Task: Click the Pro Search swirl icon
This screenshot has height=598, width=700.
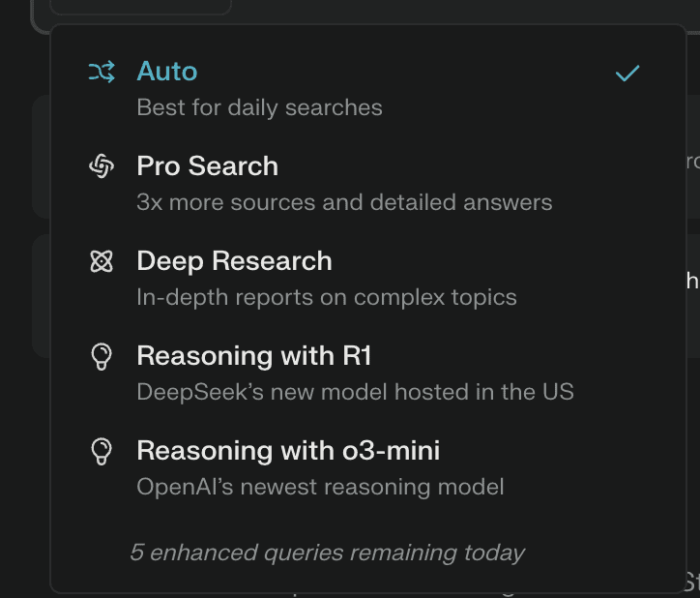Action: tap(102, 166)
